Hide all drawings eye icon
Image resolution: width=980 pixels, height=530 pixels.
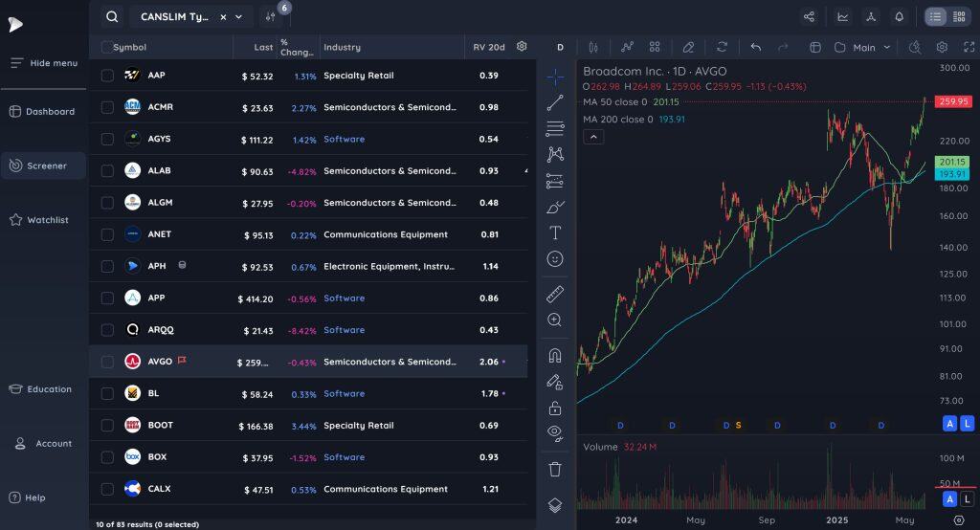[555, 433]
